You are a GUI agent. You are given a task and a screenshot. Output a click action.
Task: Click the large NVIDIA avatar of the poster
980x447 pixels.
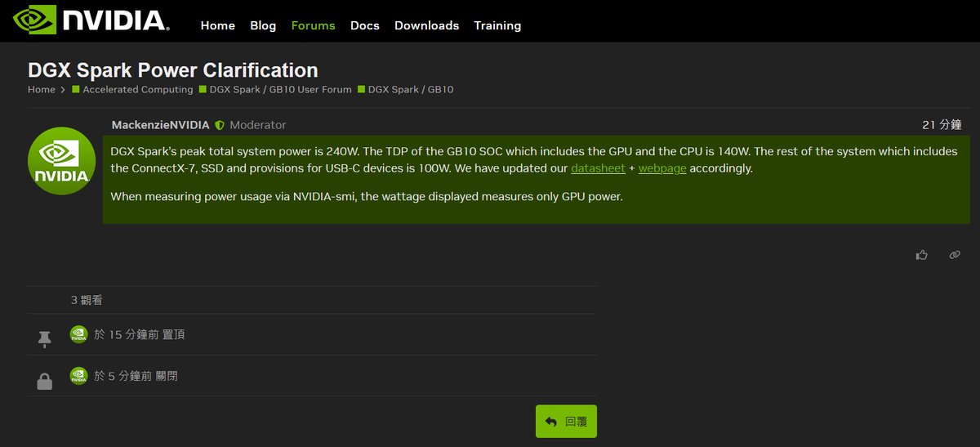[x=62, y=161]
